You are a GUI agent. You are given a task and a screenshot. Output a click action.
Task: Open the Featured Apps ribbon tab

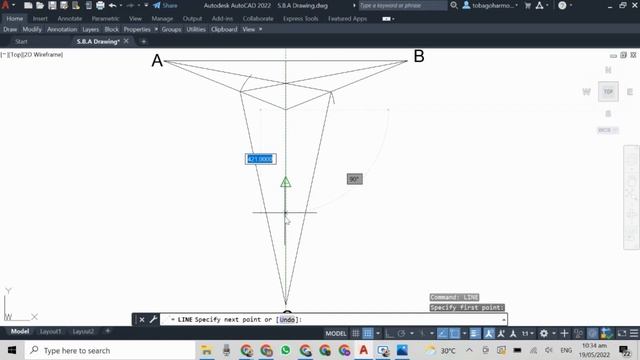pos(347,19)
